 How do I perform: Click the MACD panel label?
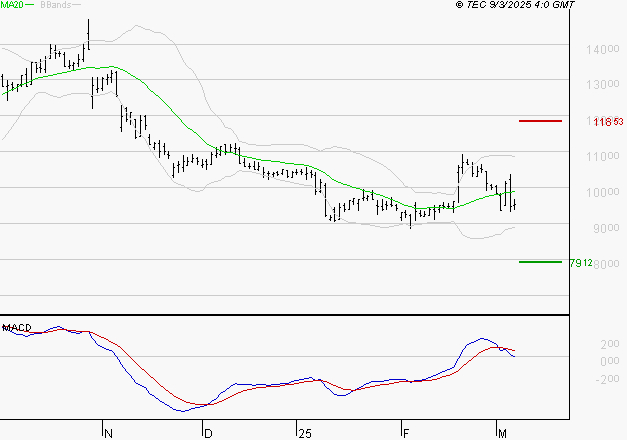(x=17, y=328)
